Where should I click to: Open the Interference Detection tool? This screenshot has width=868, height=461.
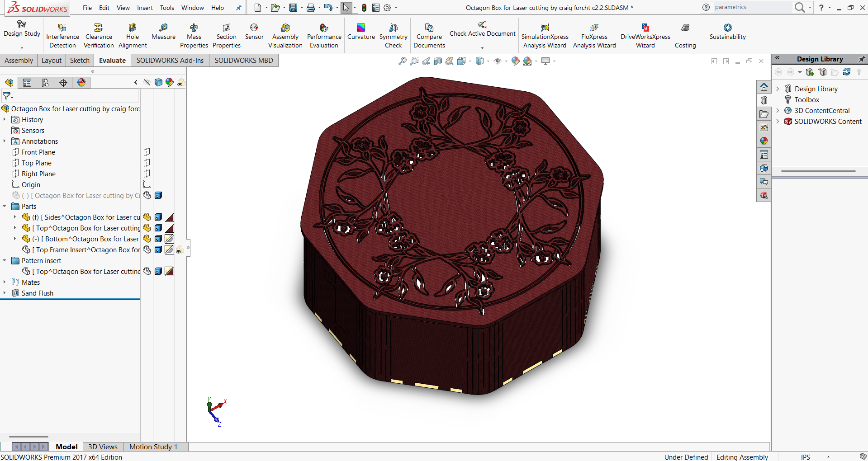point(62,36)
